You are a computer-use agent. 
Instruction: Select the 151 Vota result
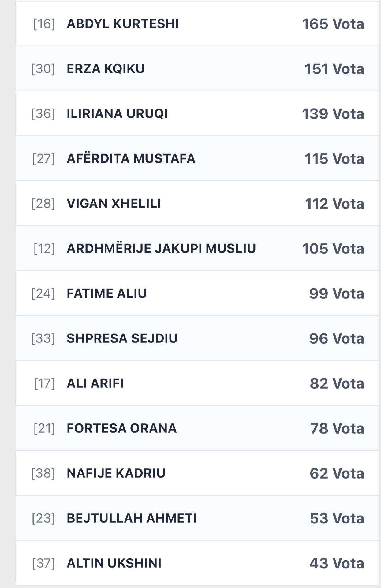tap(334, 69)
